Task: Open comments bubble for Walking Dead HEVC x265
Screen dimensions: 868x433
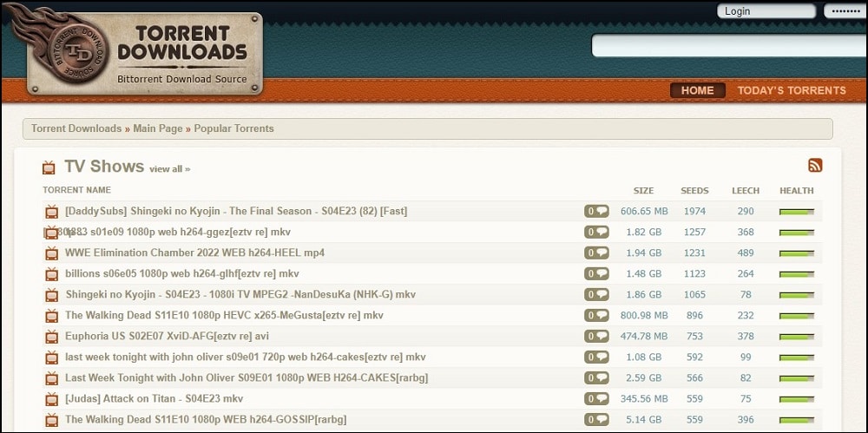Action: (596, 315)
